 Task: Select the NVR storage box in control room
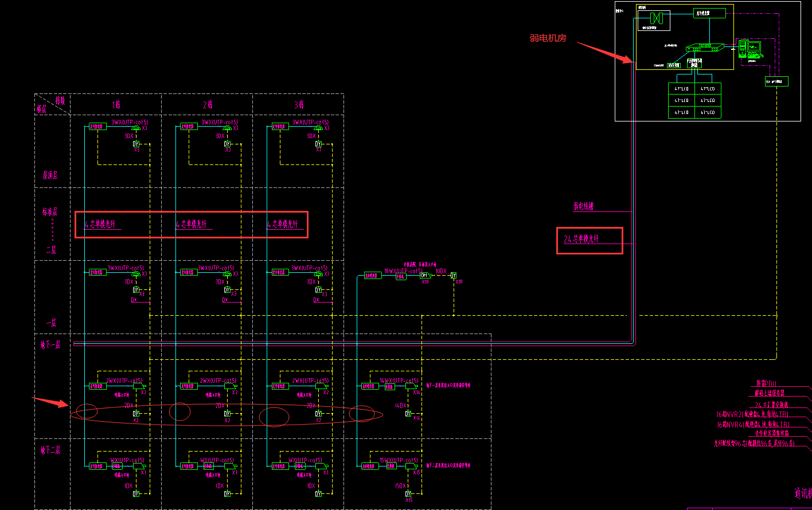coord(674,65)
